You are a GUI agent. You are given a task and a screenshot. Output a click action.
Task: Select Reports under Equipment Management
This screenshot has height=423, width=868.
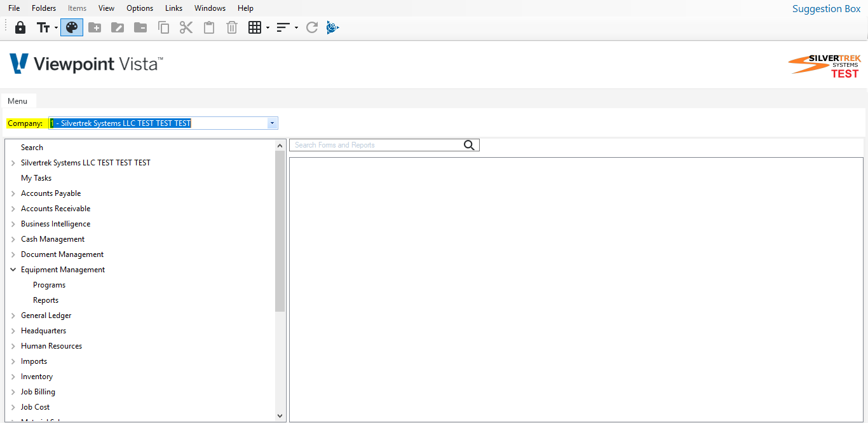46,300
